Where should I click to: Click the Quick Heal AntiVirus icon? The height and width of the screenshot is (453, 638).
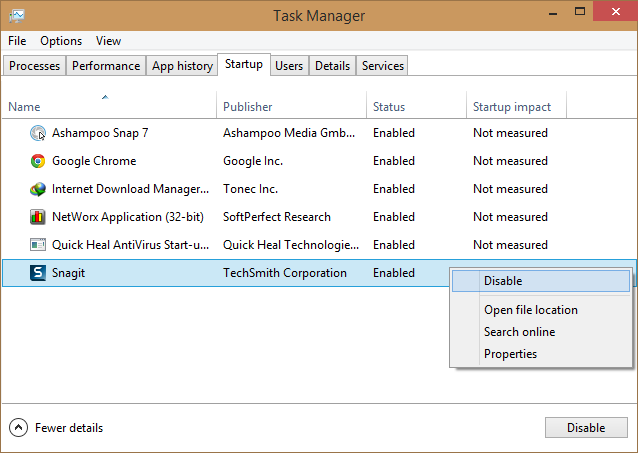pyautogui.click(x=38, y=245)
